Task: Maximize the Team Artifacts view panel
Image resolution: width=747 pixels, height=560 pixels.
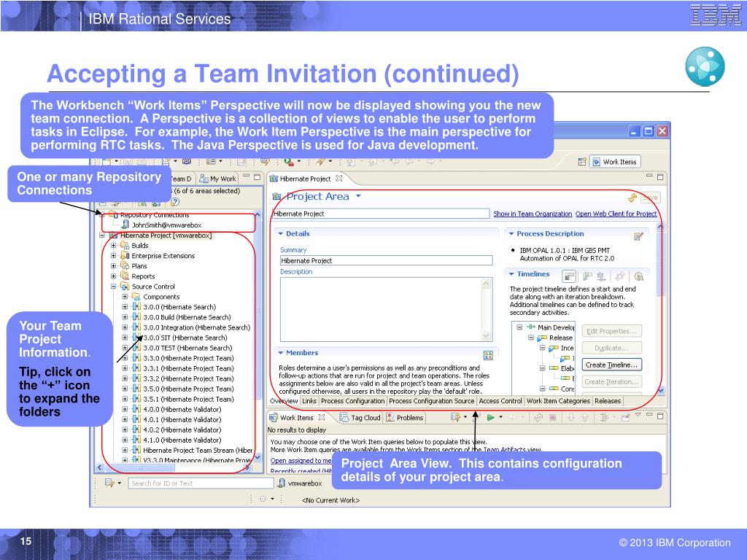Action: tap(257, 177)
